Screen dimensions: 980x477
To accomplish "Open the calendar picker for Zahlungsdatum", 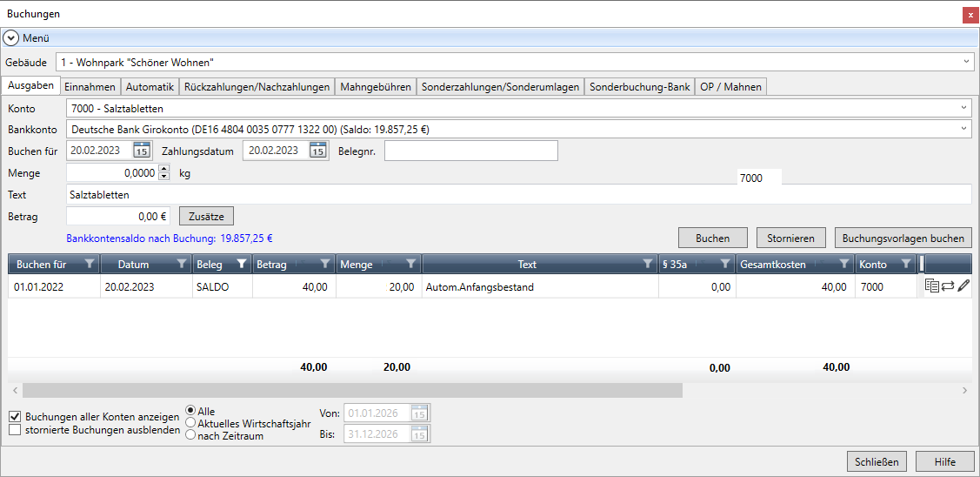I will point(317,151).
